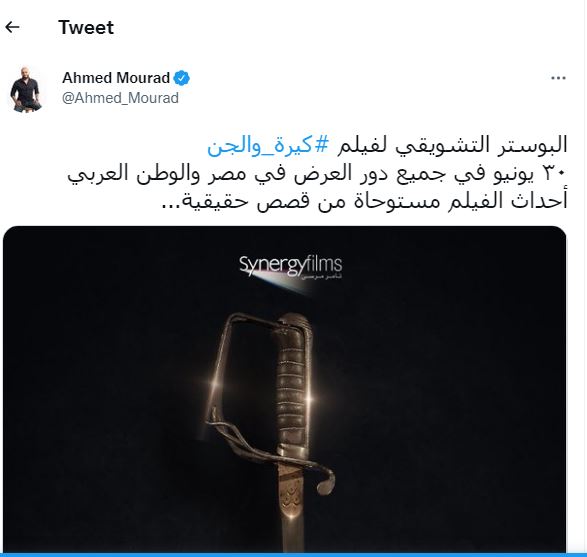Click the engraved sword blade below the hilt

(x=291, y=507)
